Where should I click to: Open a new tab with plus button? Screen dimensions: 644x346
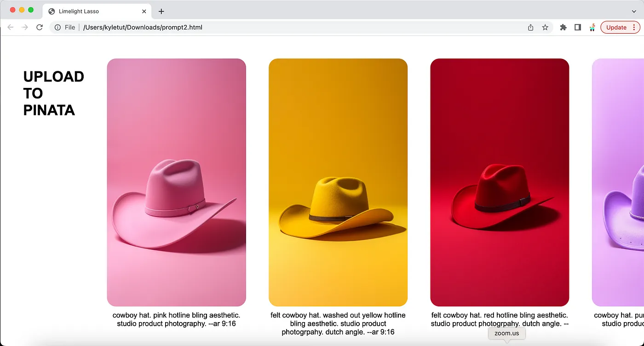coord(161,12)
